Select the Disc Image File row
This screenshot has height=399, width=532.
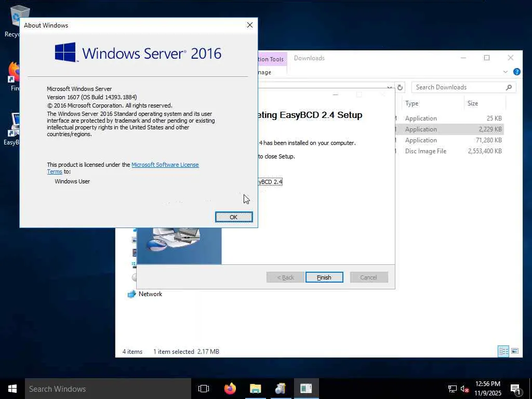449,151
